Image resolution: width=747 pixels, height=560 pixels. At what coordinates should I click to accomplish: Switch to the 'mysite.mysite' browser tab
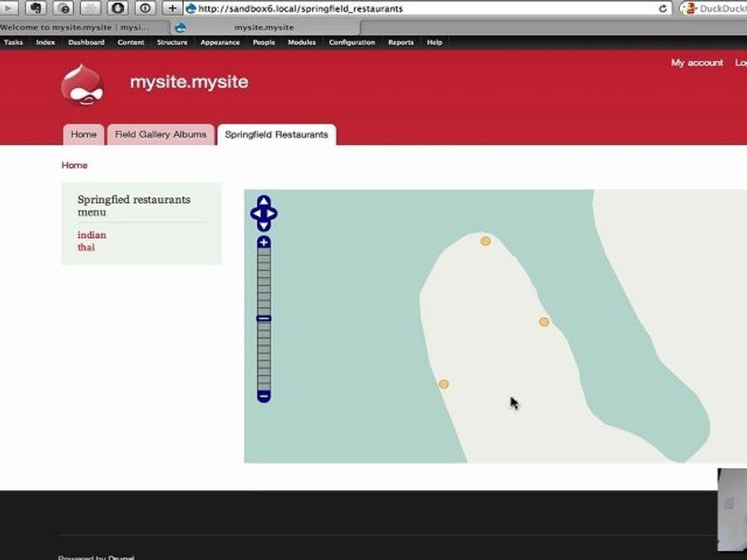pos(266,28)
